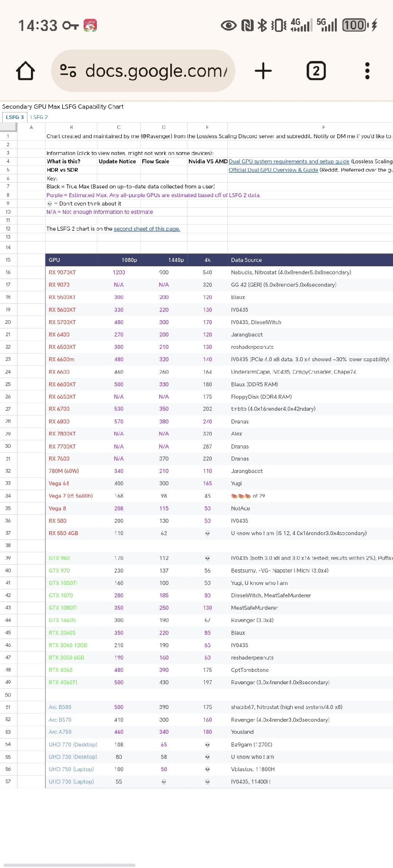
Task: Switch to the LSFG 2 sheet tab
Action: point(39,117)
